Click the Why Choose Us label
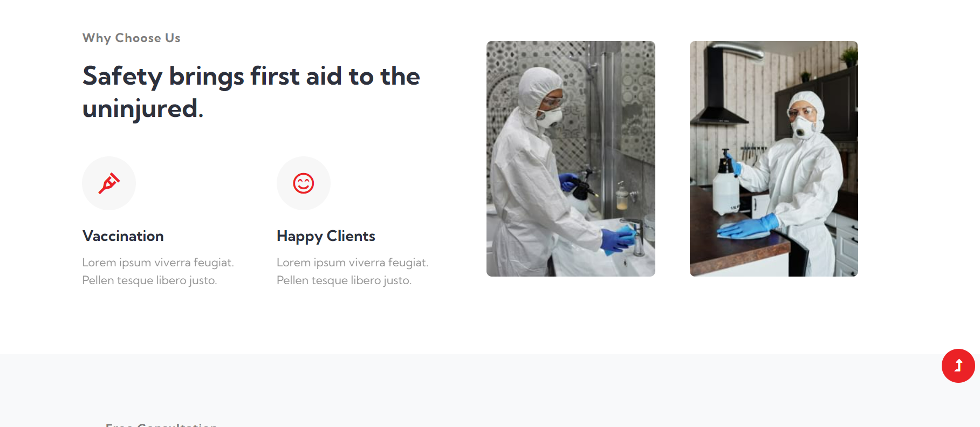 click(x=131, y=38)
